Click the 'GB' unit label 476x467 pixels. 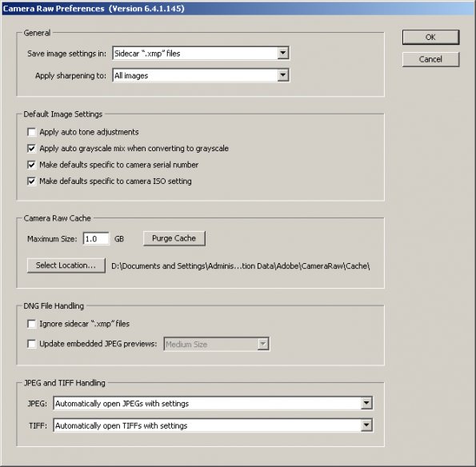[x=119, y=239]
